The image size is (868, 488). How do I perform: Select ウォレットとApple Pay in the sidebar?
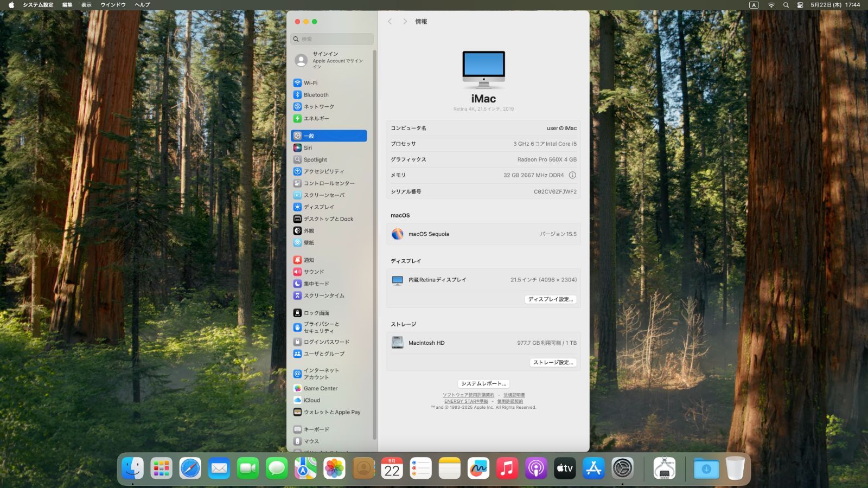point(329,412)
